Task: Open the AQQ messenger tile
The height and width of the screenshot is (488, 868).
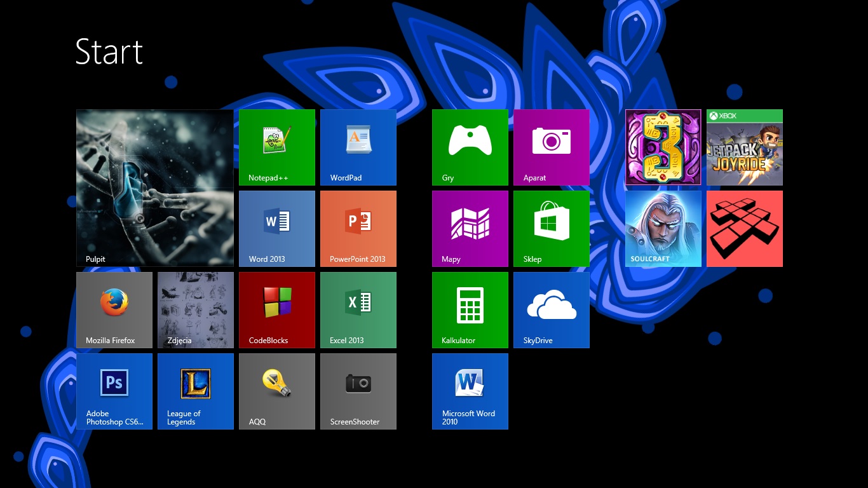Action: coord(277,391)
